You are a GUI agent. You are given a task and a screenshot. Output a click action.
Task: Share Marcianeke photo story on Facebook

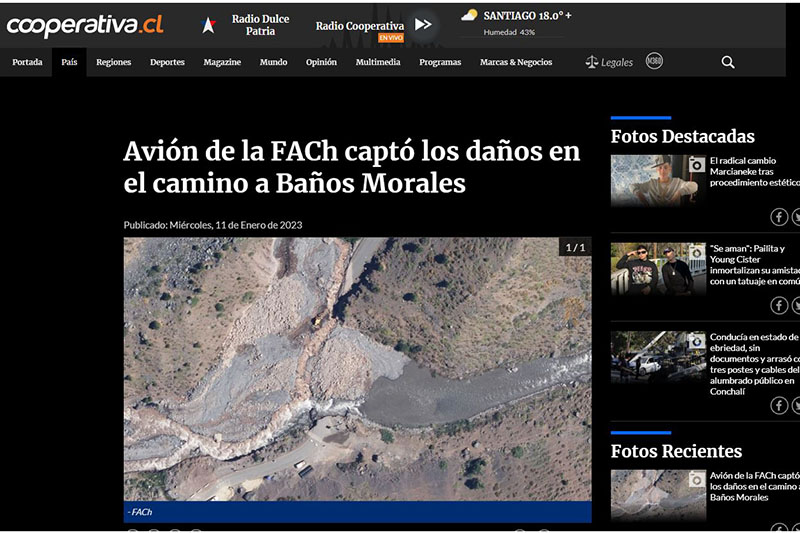[779, 217]
